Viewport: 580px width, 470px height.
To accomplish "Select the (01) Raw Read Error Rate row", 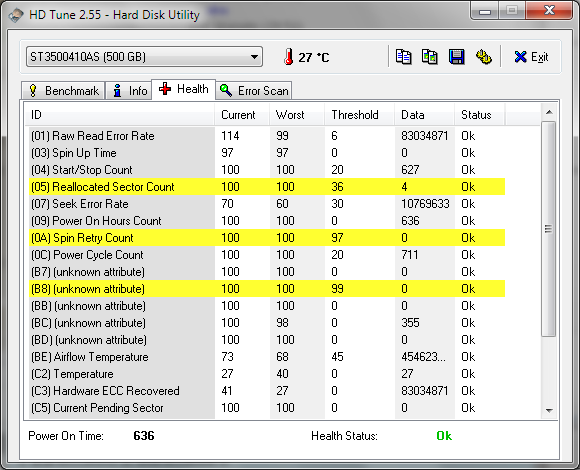I will (267, 136).
